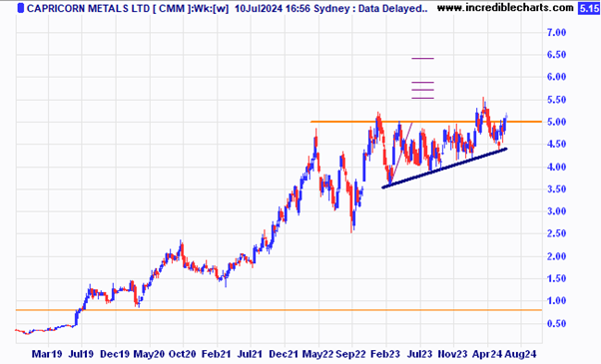Click the 6.50 price axis label
Viewport: 601px width, 364px height.
click(x=556, y=55)
